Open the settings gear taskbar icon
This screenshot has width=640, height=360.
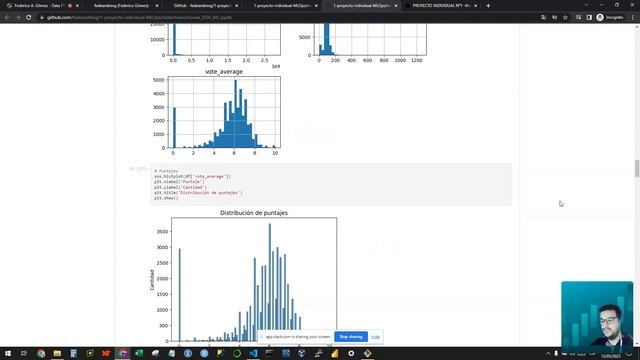point(351,353)
